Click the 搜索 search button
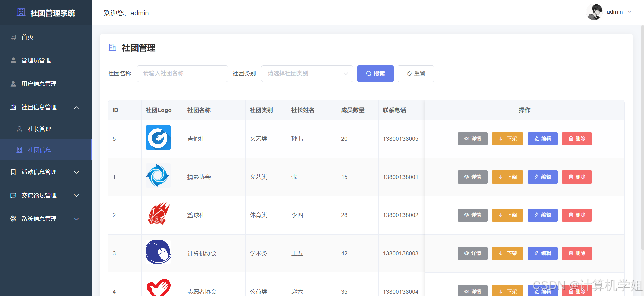The height and width of the screenshot is (296, 644). point(375,74)
